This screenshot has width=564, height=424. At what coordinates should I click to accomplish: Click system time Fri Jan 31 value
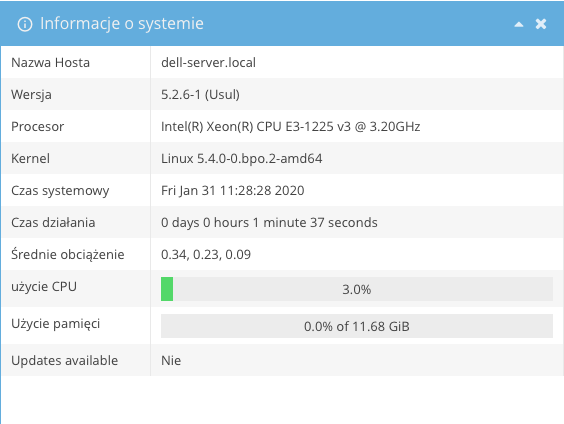233,191
